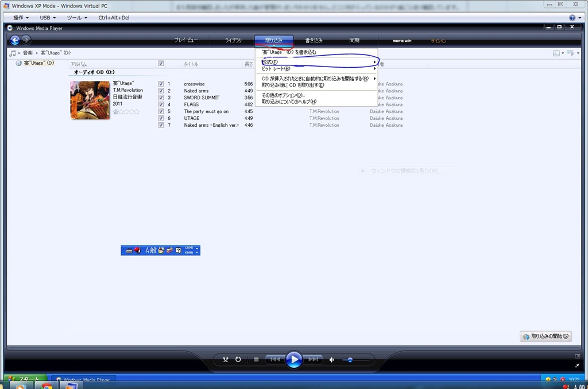Image resolution: width=588 pixels, height=389 pixels.
Task: Uncheck track 1 crosswise
Action: coord(161,84)
